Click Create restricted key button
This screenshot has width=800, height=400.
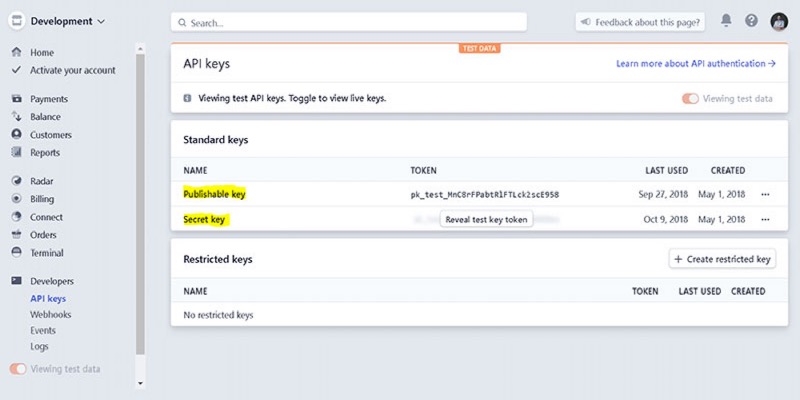tap(722, 259)
